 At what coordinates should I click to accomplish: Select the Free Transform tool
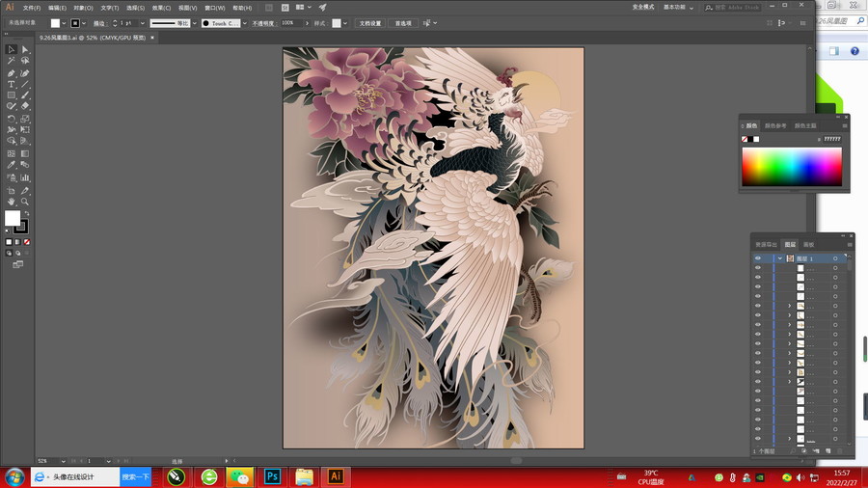point(25,129)
